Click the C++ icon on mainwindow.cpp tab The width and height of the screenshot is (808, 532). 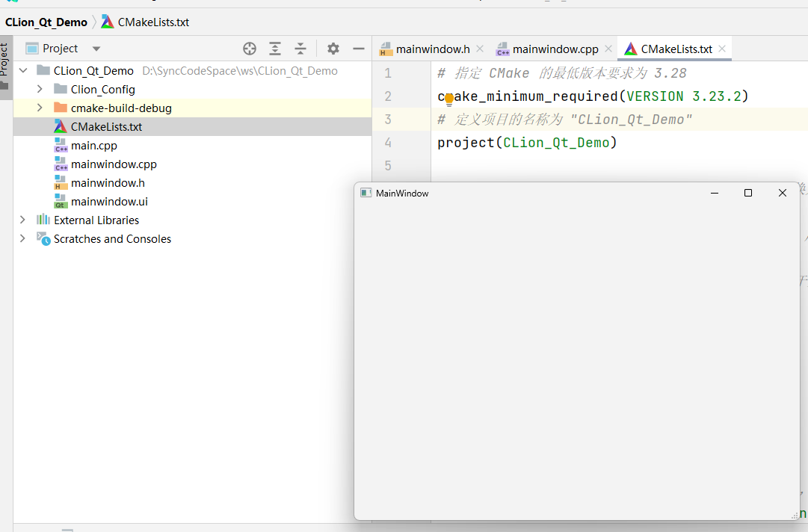tap(502, 49)
